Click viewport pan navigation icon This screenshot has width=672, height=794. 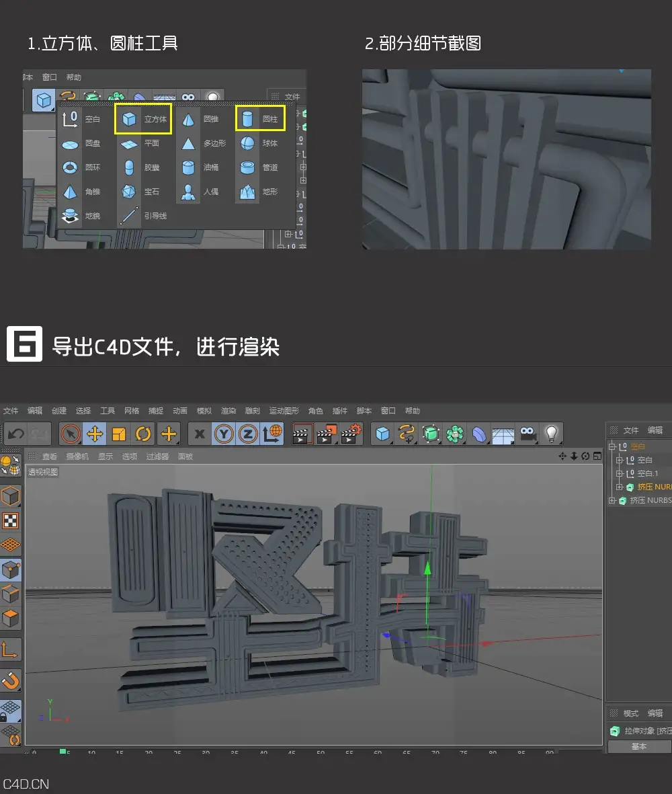pos(562,456)
